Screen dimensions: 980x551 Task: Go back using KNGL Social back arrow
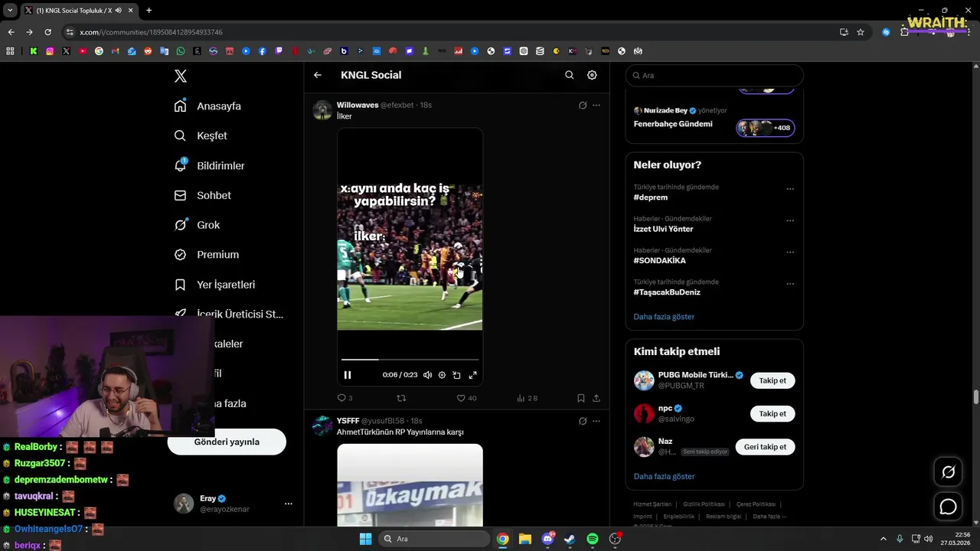pos(318,75)
